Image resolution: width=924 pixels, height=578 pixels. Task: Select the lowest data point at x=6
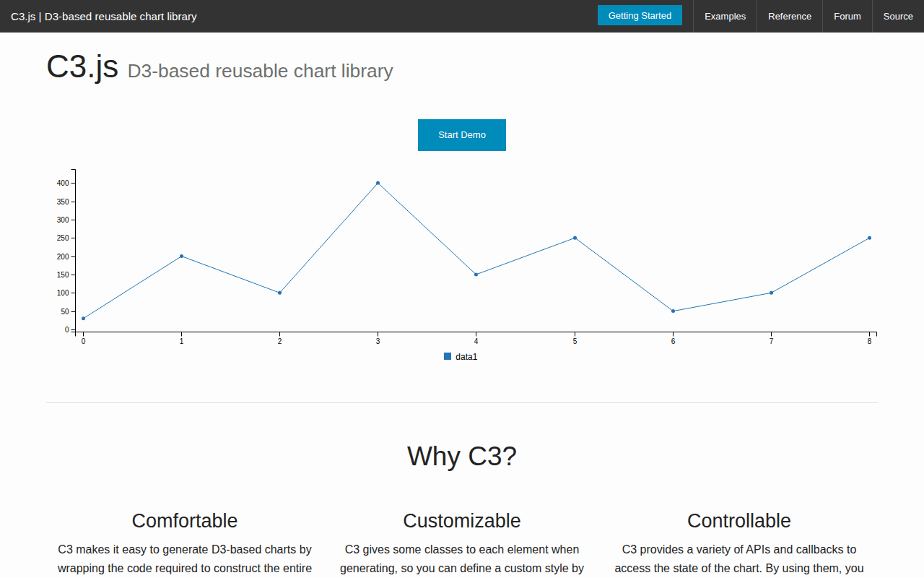point(673,311)
